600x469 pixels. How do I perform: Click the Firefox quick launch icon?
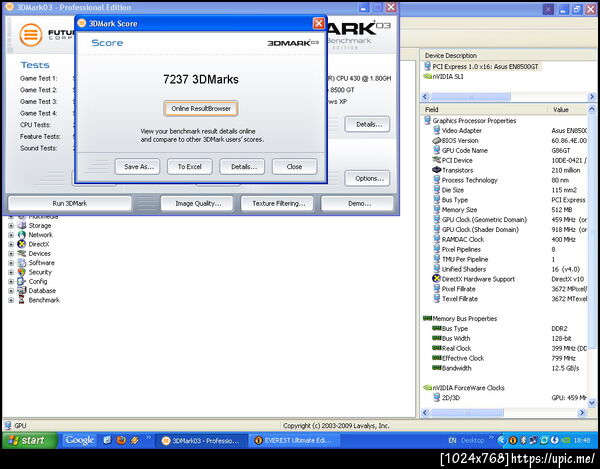121,440
